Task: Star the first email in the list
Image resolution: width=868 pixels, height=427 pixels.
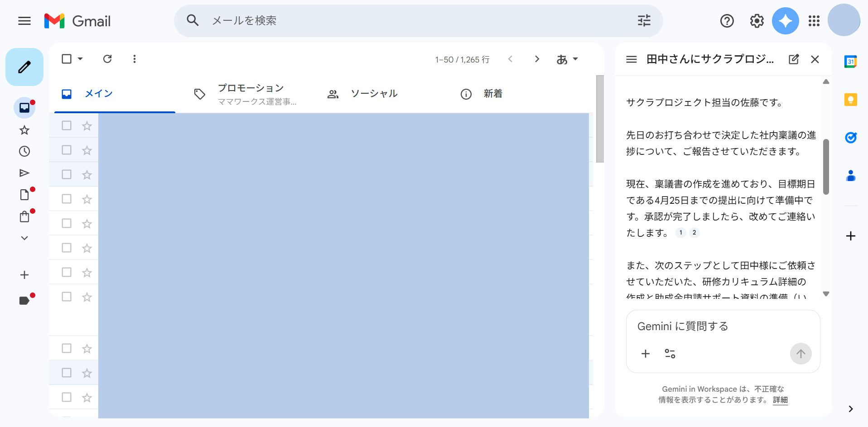Action: (x=86, y=126)
